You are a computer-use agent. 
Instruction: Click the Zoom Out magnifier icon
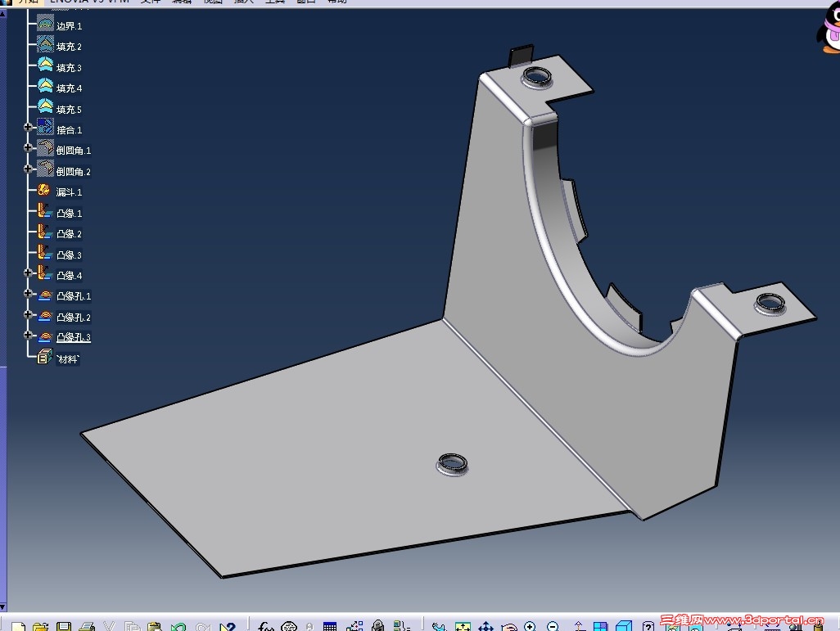(x=553, y=626)
